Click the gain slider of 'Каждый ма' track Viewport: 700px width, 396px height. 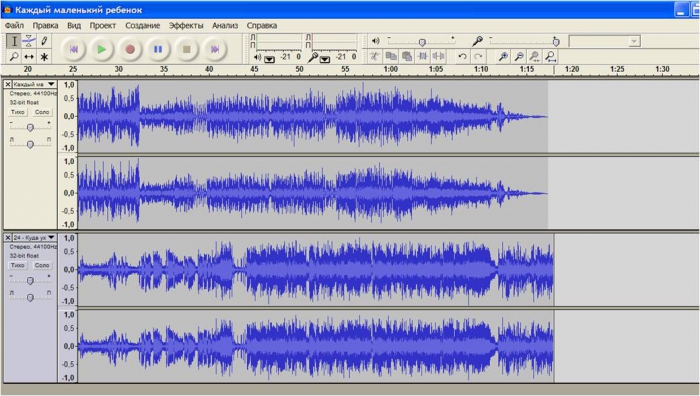pyautogui.click(x=30, y=128)
